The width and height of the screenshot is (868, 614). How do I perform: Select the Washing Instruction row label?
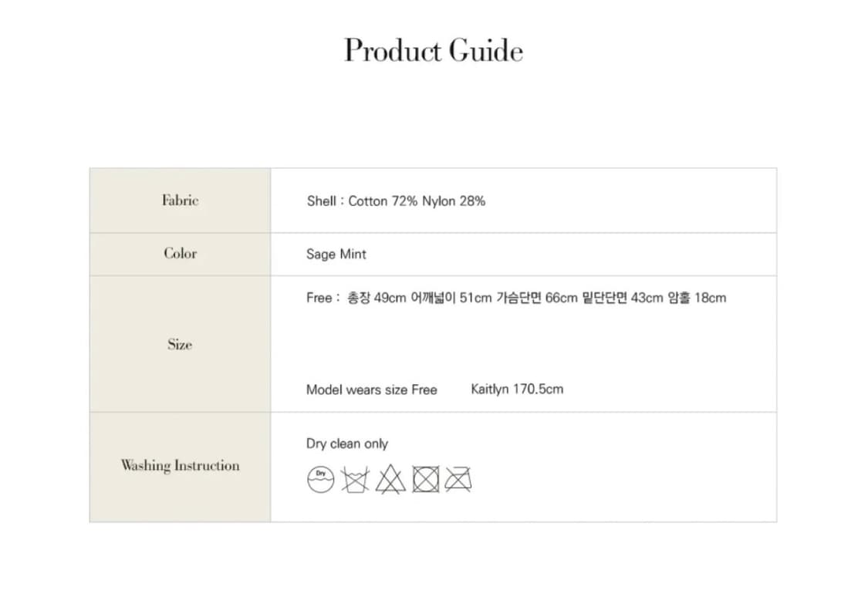[x=180, y=466]
